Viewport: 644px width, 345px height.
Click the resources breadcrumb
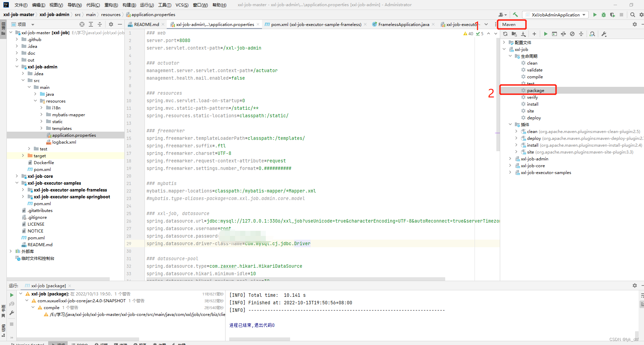(x=111, y=14)
